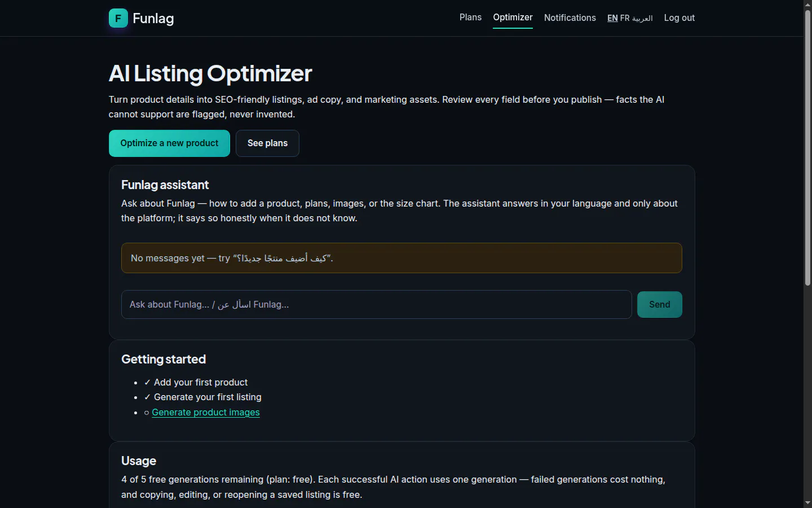Go to Notifications
812x508 pixels.
point(570,18)
